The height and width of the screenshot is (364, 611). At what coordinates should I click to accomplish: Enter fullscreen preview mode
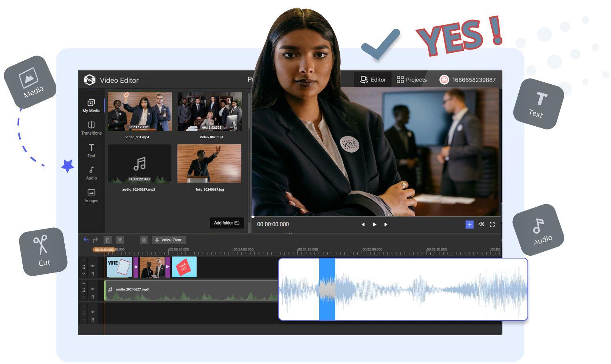click(x=492, y=225)
